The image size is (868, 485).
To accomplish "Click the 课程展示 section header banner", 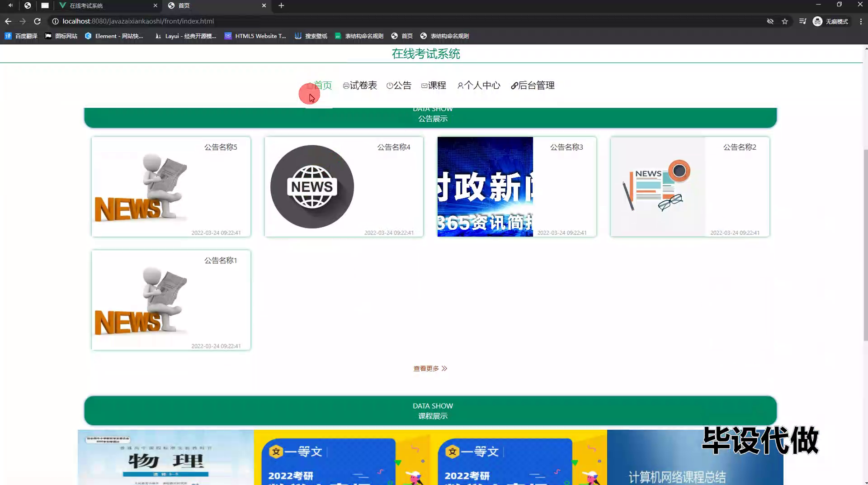I will (430, 410).
